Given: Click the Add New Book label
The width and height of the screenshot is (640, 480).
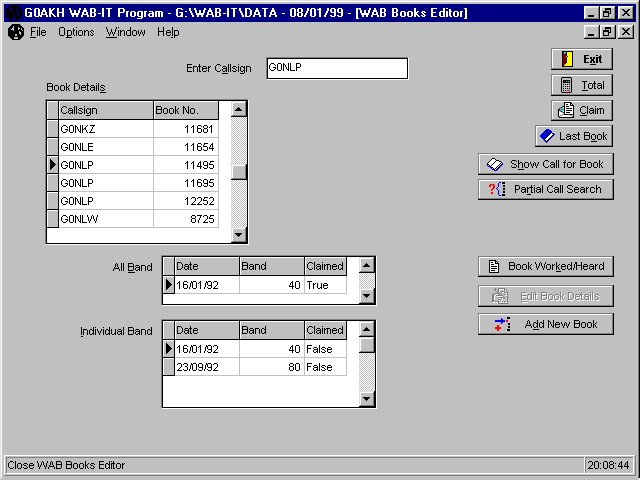Looking at the screenshot, I should tap(561, 324).
